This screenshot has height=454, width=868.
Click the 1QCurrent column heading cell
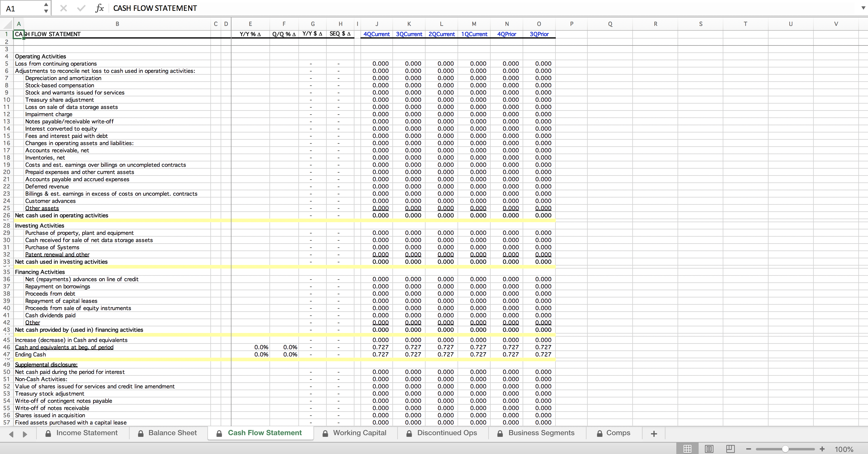tap(474, 34)
